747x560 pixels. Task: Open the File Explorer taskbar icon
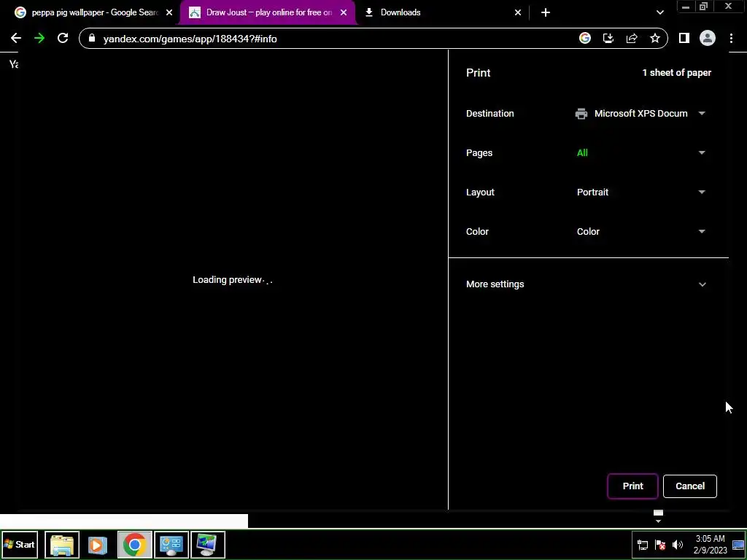[62, 544]
